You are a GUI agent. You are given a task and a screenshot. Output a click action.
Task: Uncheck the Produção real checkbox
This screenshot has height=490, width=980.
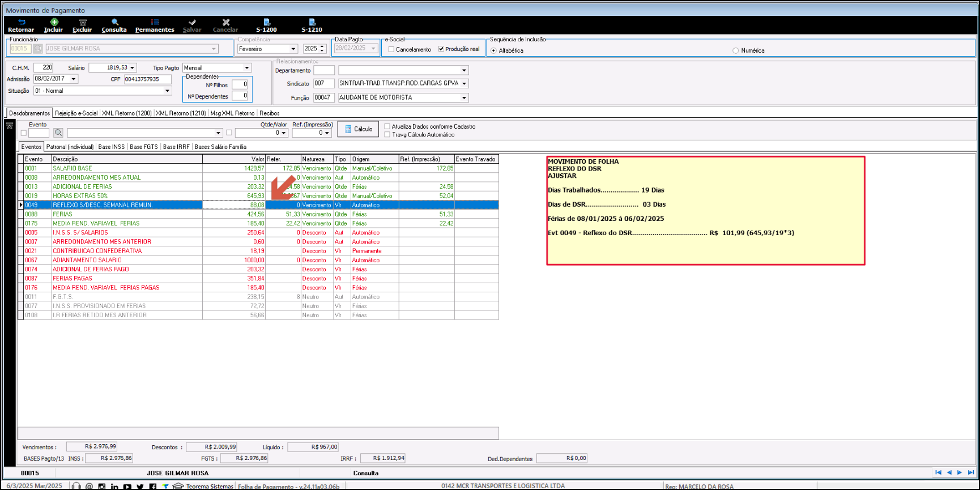[441, 49]
